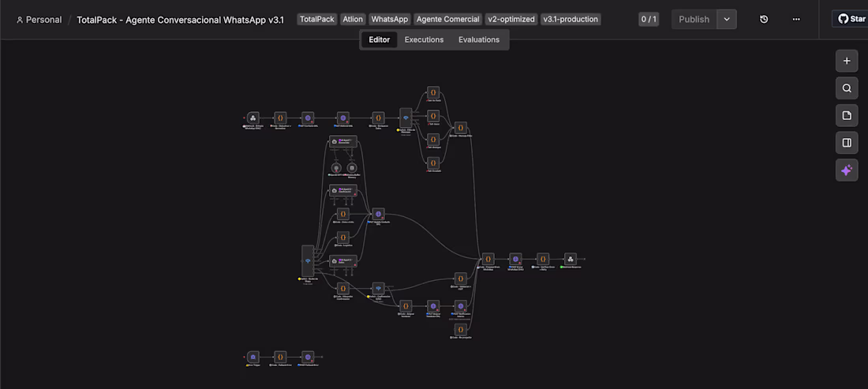Select the Code Verificar Envío + Retry node
868x389 pixels.
coord(543,259)
